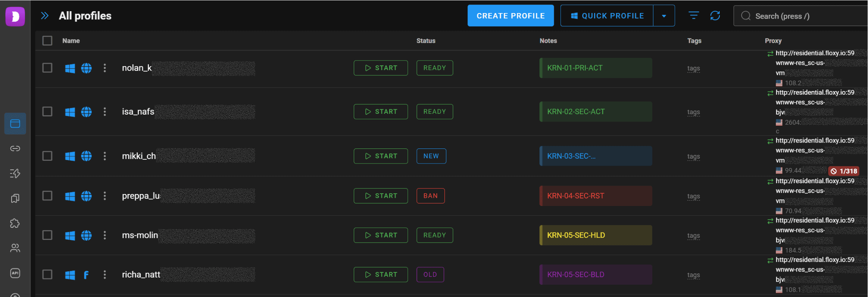The width and height of the screenshot is (868, 297).
Task: Sort by the Status column header
Action: 426,41
